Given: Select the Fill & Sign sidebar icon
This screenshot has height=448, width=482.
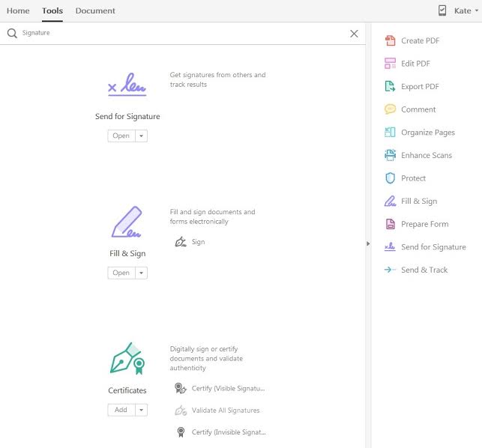Looking at the screenshot, I should (390, 201).
